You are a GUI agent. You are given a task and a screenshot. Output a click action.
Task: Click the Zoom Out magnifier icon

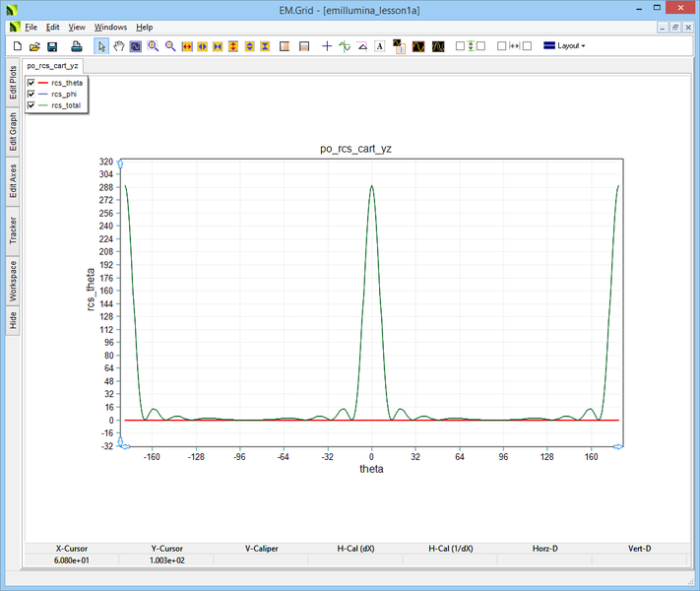(170, 46)
